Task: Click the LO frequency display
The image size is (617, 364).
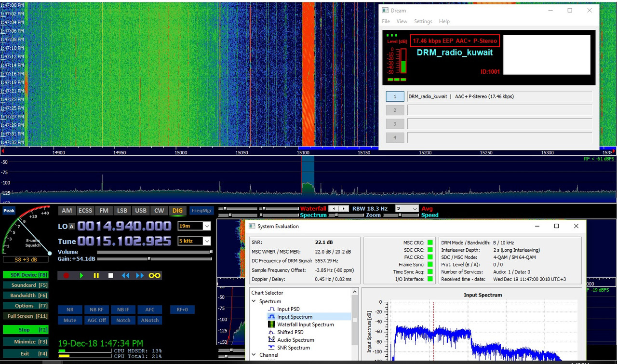Action: click(x=124, y=226)
